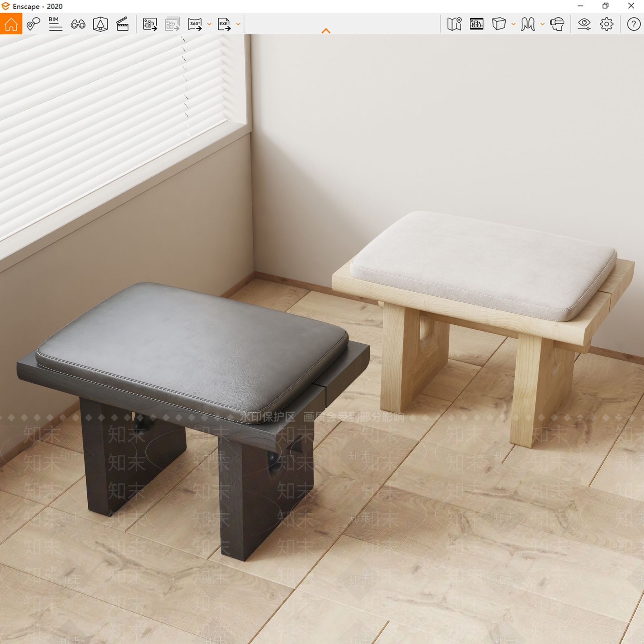Close the Enscape window
Viewport: 644px width, 644px height.
click(631, 6)
